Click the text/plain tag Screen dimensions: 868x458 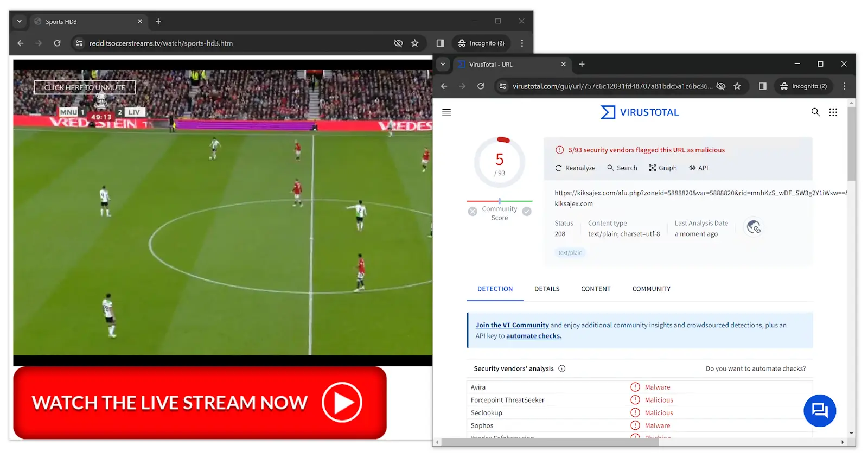pyautogui.click(x=570, y=253)
